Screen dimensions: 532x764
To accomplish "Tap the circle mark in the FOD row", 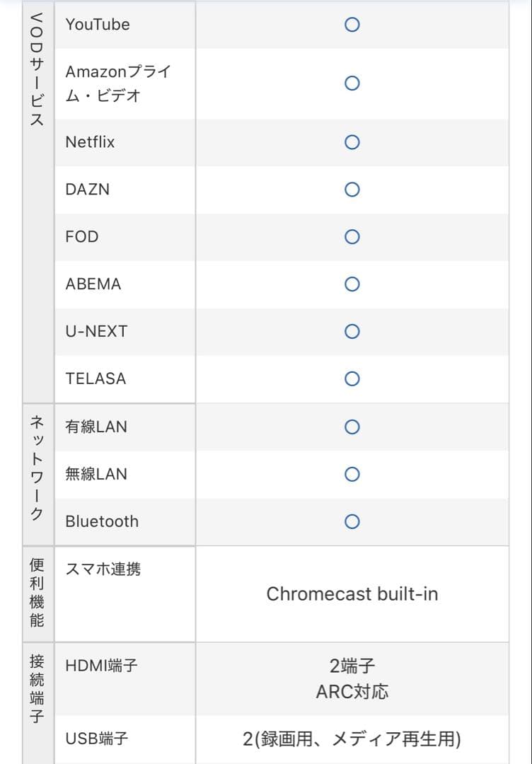I will tap(352, 237).
